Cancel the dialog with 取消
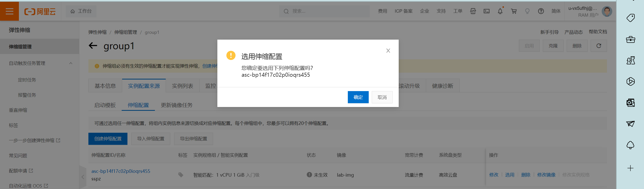 382,97
